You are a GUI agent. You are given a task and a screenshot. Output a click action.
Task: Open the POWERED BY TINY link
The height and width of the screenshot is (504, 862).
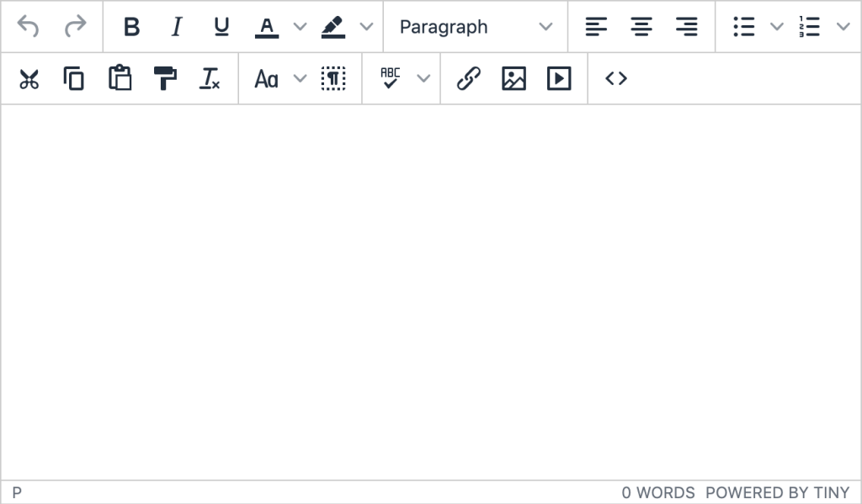click(777, 493)
